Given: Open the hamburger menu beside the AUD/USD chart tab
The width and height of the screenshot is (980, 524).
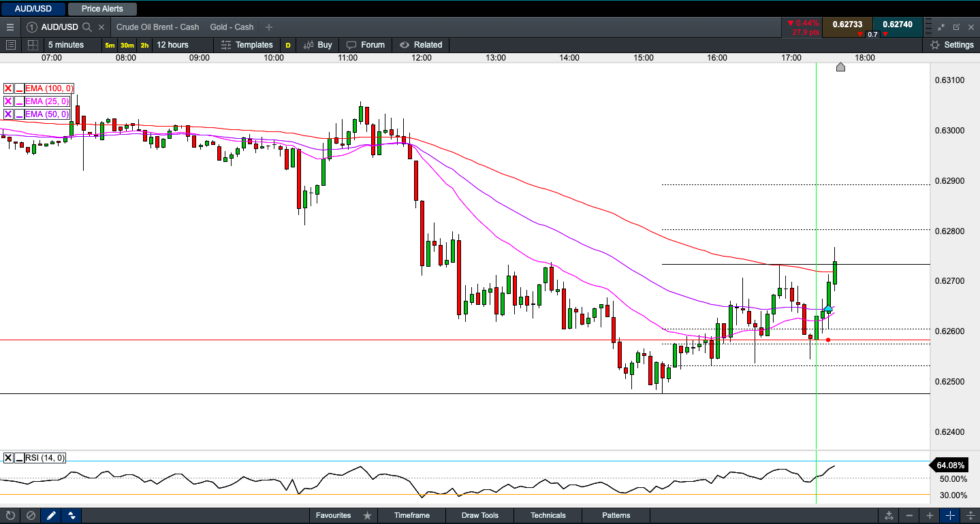Looking at the screenshot, I should pos(10,27).
